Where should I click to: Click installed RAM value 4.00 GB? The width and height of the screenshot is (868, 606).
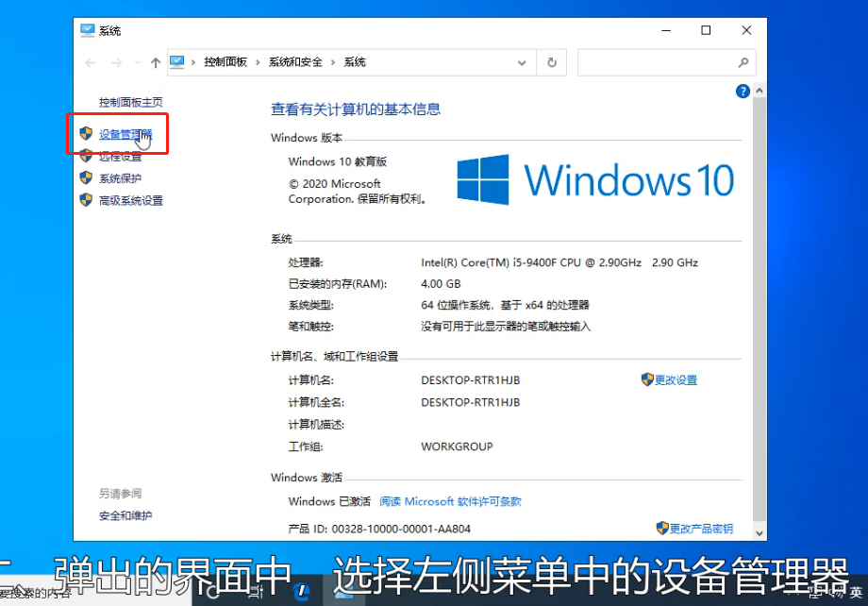click(441, 283)
